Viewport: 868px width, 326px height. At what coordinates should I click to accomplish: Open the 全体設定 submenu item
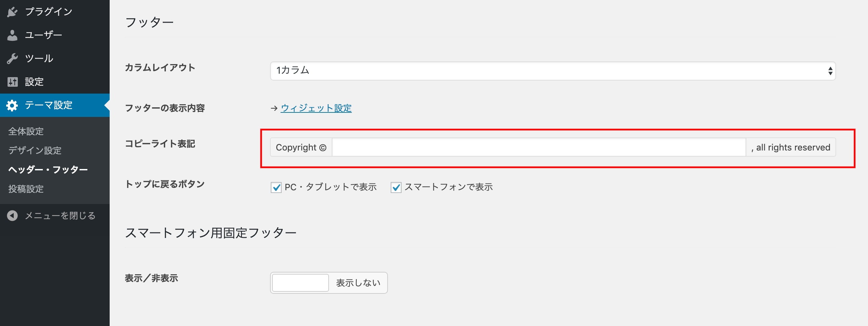[x=26, y=131]
